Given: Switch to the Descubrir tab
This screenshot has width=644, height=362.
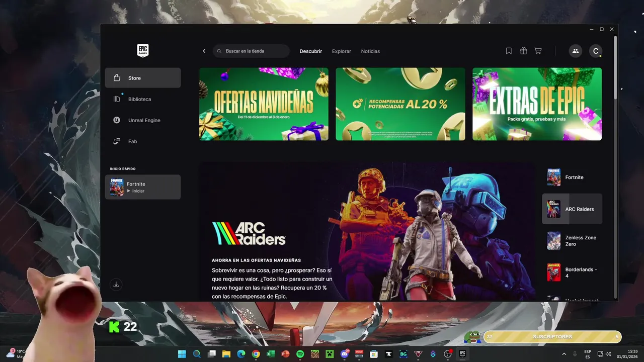Looking at the screenshot, I should click(x=311, y=51).
